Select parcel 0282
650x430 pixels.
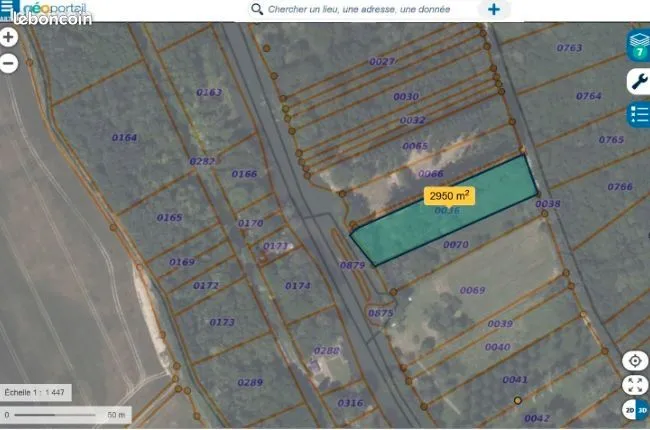click(202, 161)
